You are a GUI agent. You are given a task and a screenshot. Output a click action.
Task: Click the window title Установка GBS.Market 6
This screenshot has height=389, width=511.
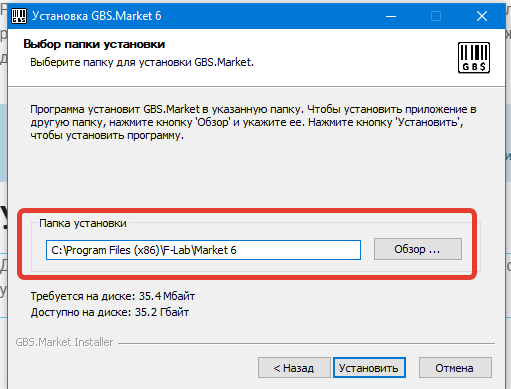pos(97,16)
